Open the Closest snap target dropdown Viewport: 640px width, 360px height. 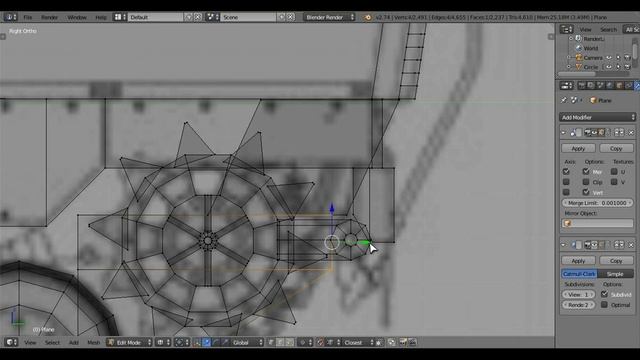(358, 342)
